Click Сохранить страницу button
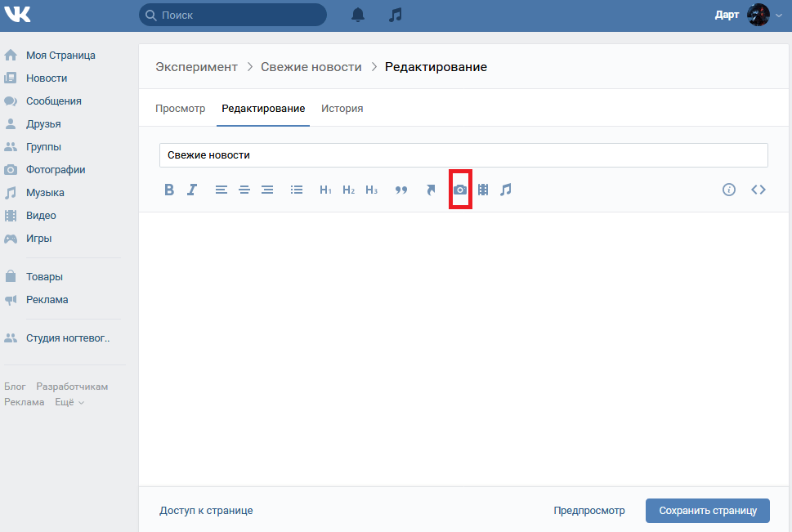792x532 pixels. tap(707, 511)
